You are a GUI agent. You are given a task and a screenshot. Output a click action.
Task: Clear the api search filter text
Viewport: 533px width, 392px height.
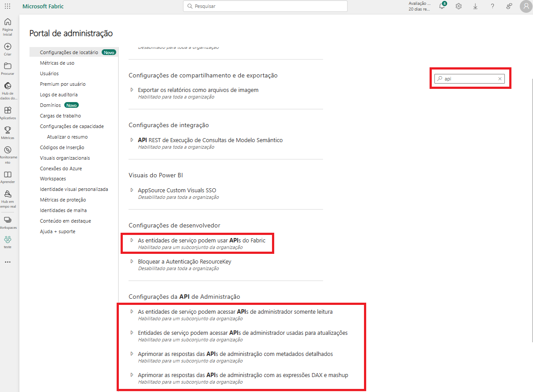[x=500, y=79]
